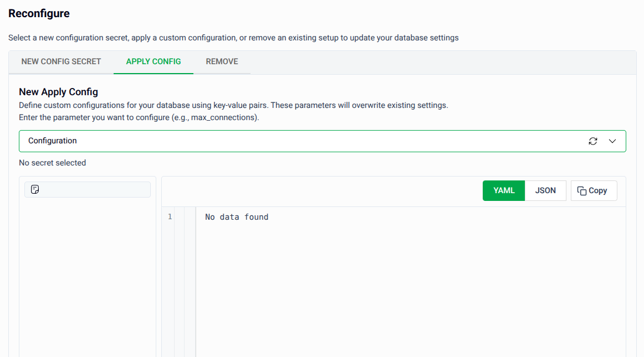Viewport: 644px width, 357px height.
Task: Click the chevron icon on the Configuration selector
Action: coord(612,141)
